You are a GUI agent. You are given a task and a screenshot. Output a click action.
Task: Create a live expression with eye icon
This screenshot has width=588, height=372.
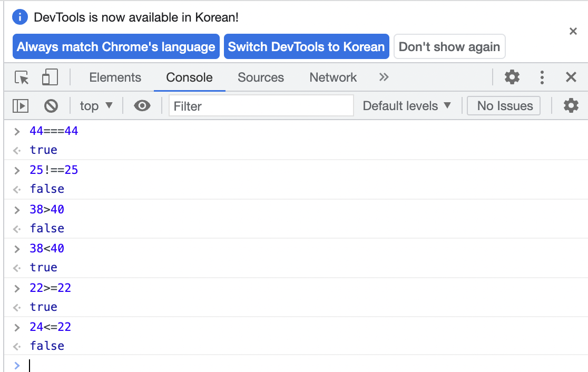pyautogui.click(x=142, y=106)
